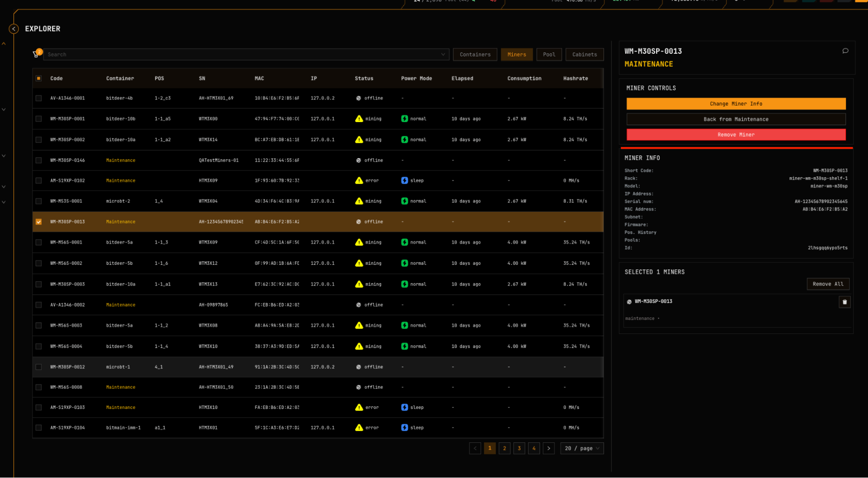The image size is (868, 478).
Task: Click the sleep power mode icon on AM-S19XP-0103
Action: coord(405,407)
